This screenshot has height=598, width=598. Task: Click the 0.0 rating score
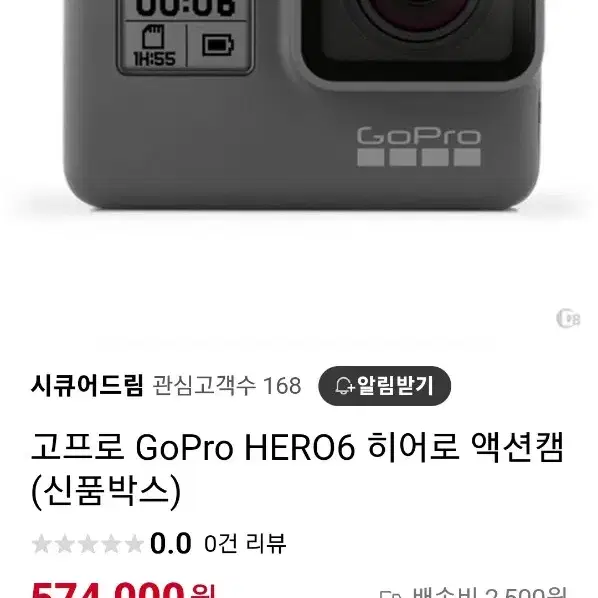170,543
